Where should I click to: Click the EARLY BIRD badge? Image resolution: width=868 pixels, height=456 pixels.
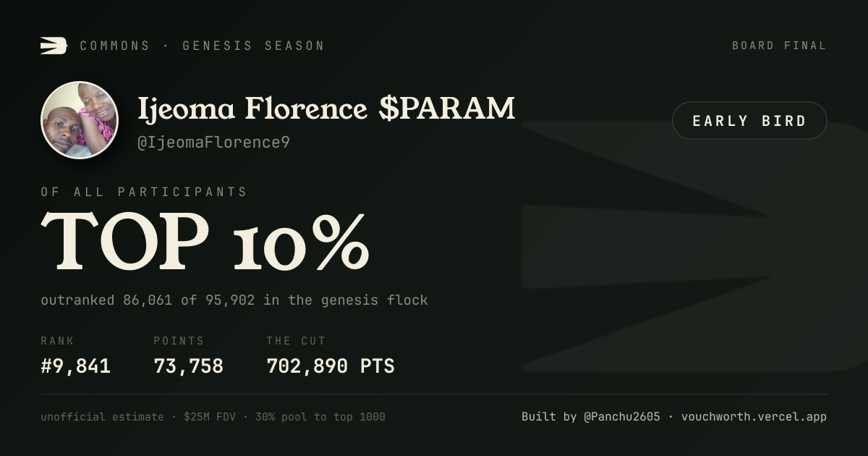(x=749, y=121)
